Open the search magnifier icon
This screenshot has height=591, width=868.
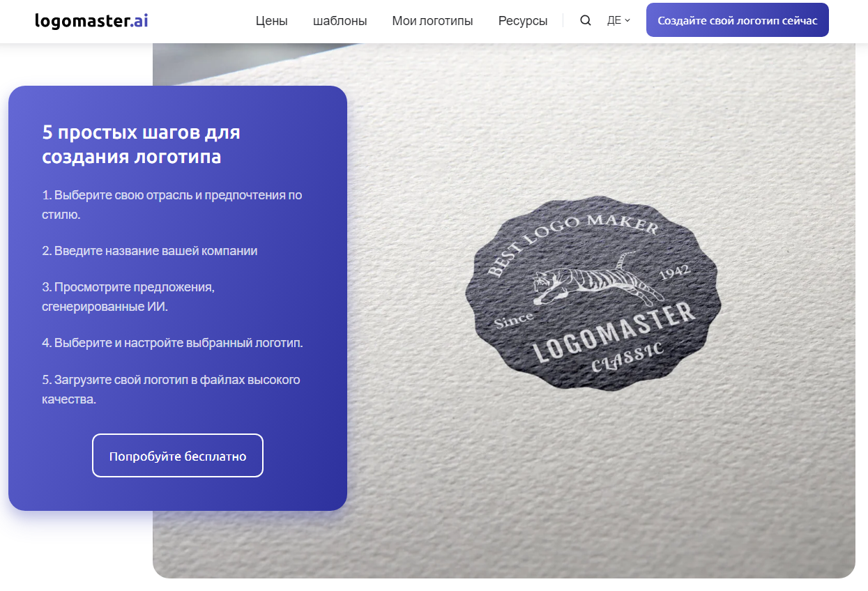586,20
